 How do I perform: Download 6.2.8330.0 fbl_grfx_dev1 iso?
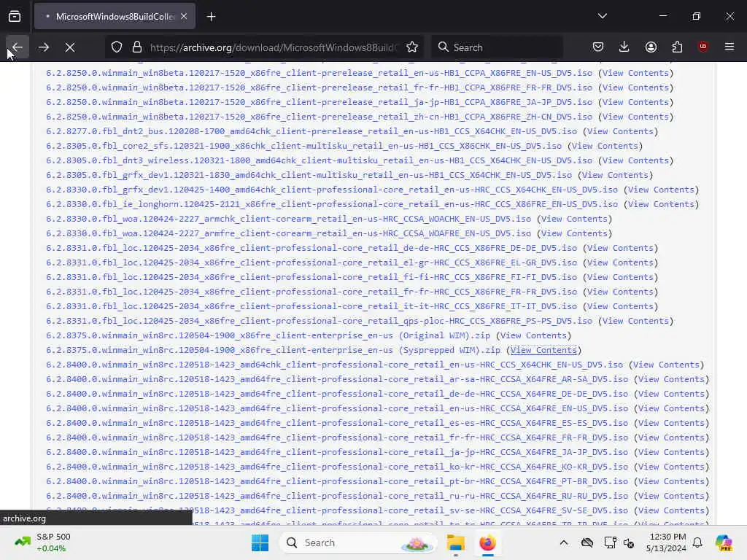(332, 190)
